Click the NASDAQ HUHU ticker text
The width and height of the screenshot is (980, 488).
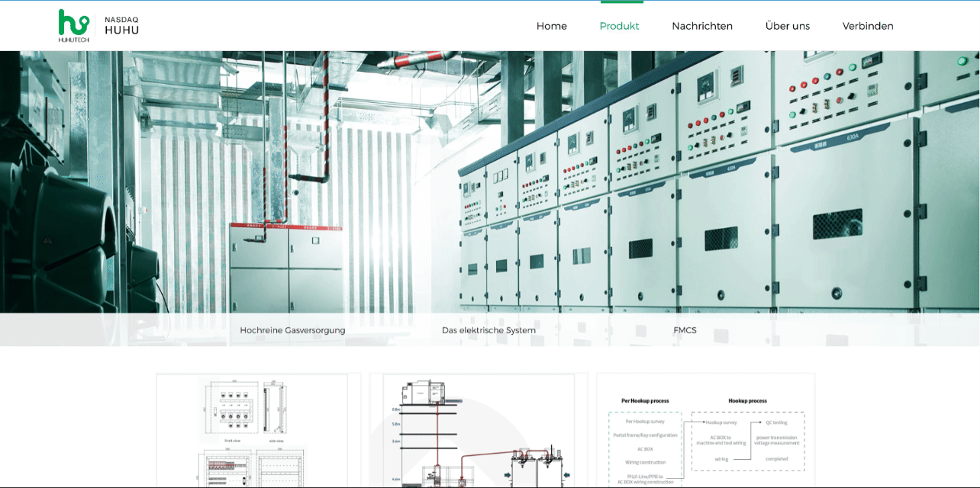tap(121, 26)
